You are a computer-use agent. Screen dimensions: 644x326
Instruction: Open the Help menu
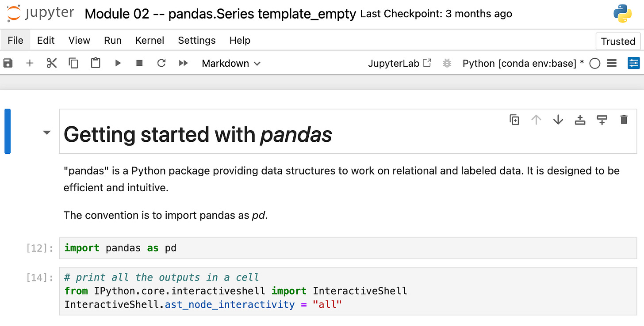coord(240,40)
